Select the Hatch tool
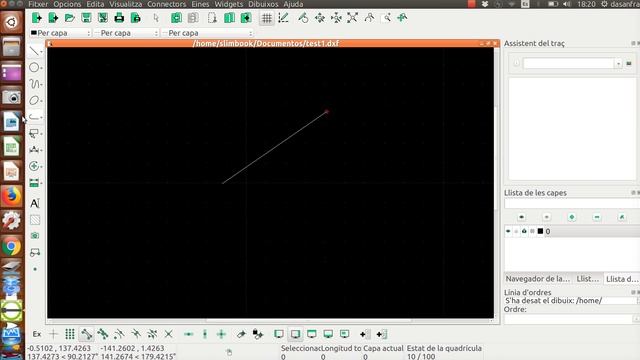Screen dimensions: 640x360 tap(35, 220)
